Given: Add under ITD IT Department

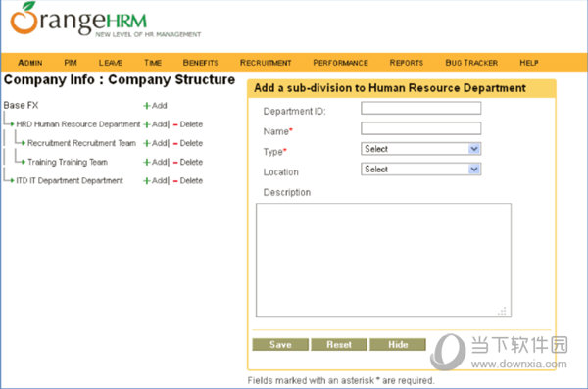Looking at the screenshot, I should [x=156, y=180].
